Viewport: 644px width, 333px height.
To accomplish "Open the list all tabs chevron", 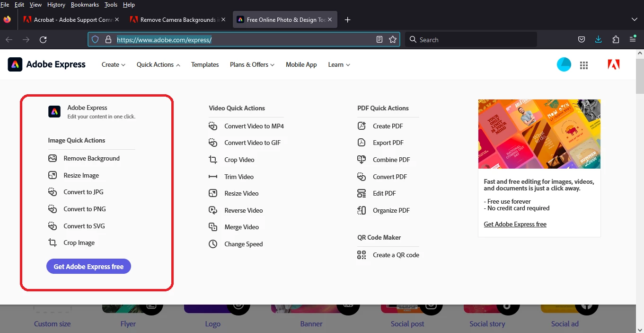I will 635,19.
